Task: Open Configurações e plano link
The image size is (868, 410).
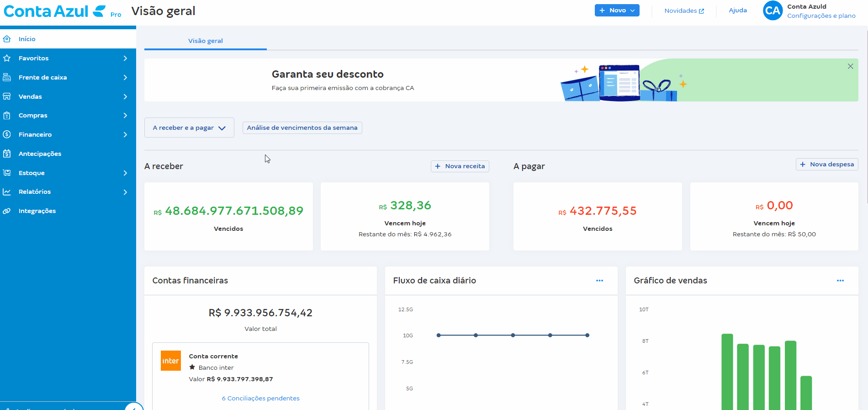Action: (x=821, y=16)
